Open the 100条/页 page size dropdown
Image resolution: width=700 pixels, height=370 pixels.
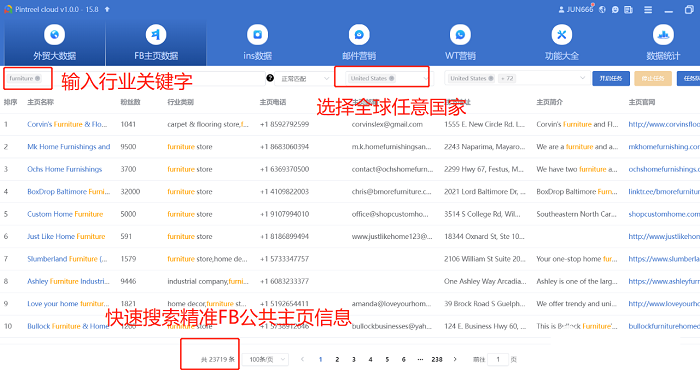click(x=265, y=359)
